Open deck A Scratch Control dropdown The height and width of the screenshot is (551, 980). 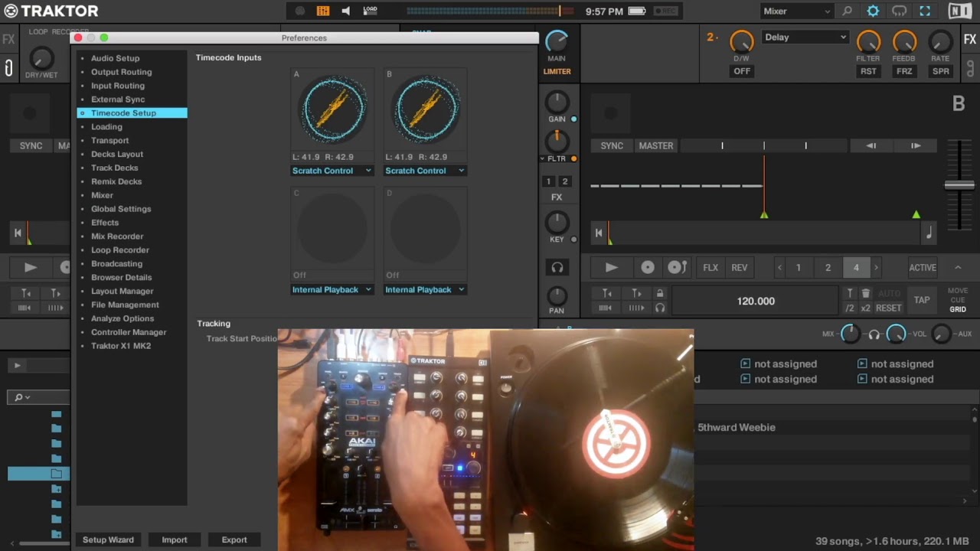pos(332,171)
